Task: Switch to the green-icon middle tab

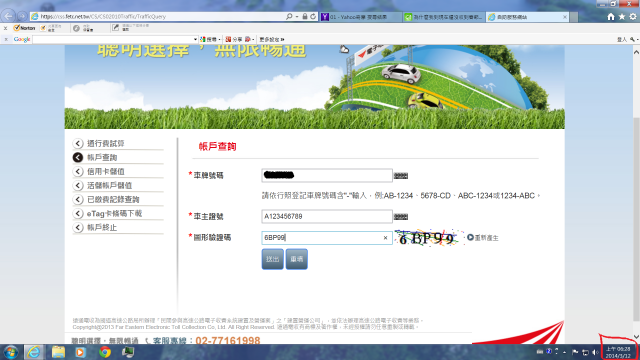Action: pos(444,17)
